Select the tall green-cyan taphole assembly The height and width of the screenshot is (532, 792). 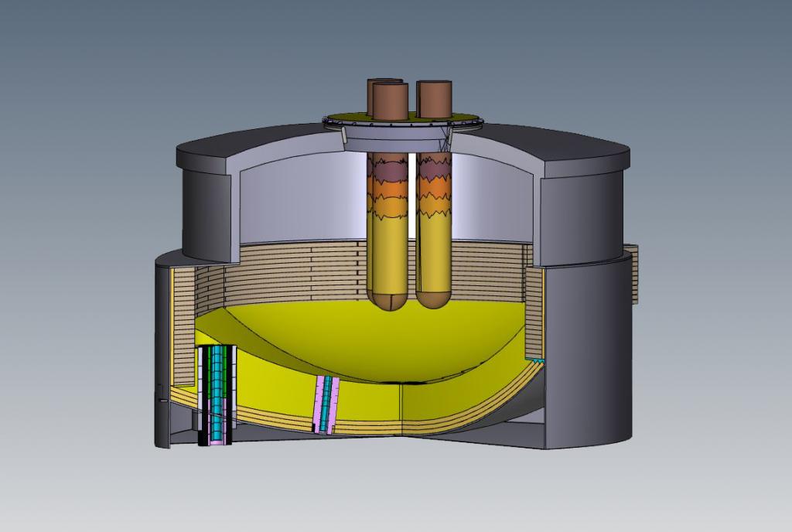[217, 394]
